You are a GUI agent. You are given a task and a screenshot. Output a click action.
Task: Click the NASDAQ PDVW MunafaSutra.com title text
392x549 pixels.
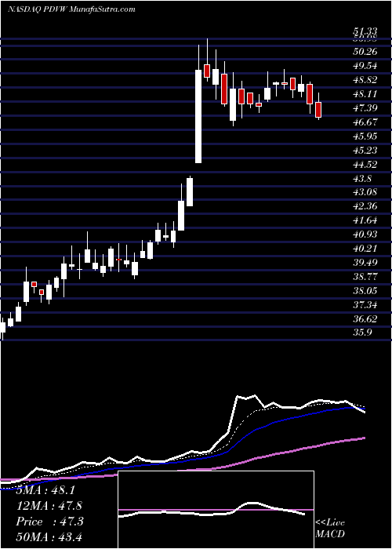coord(71,9)
